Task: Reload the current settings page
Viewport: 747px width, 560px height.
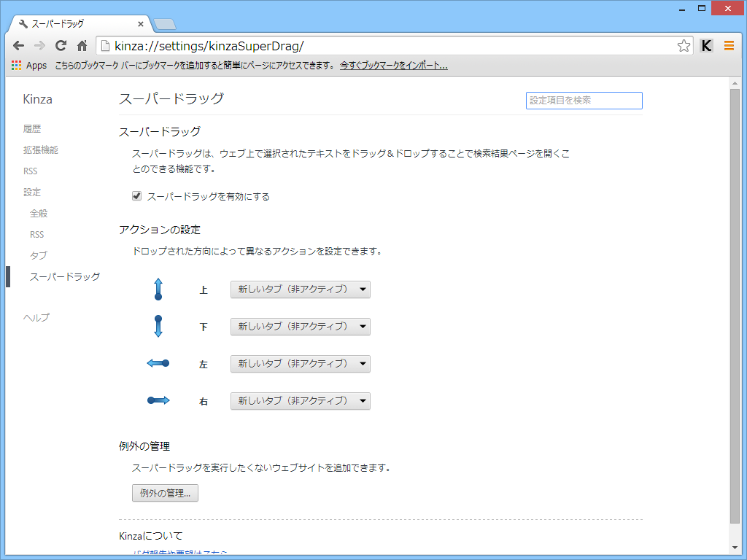Action: tap(61, 44)
